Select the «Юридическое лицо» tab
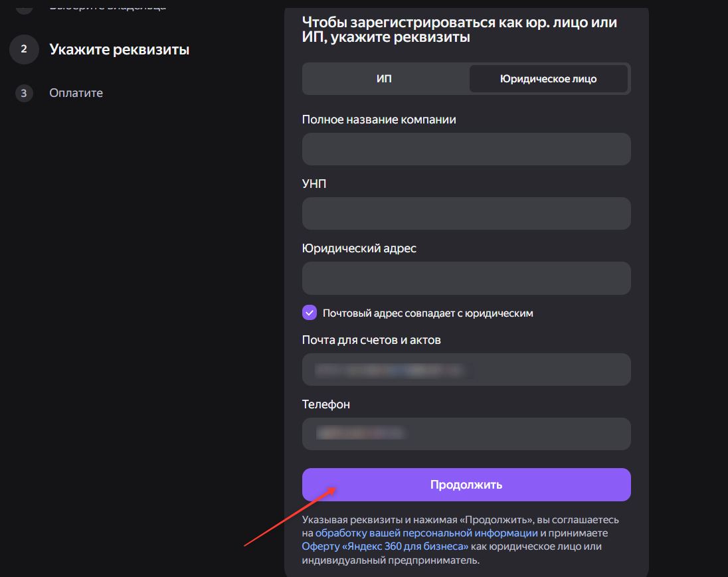 click(x=548, y=78)
